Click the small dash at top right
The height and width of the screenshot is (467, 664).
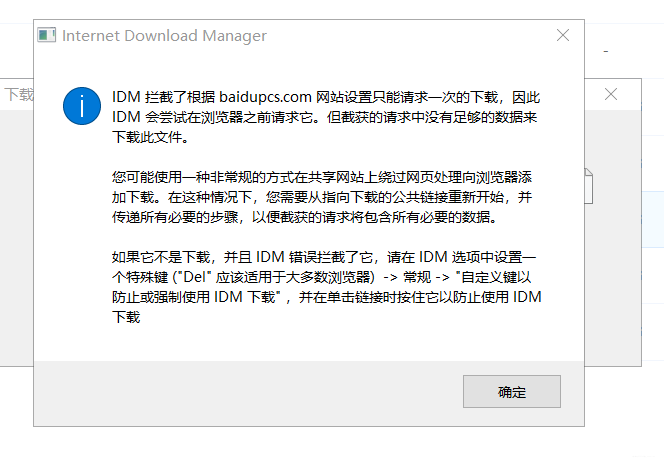tap(606, 52)
